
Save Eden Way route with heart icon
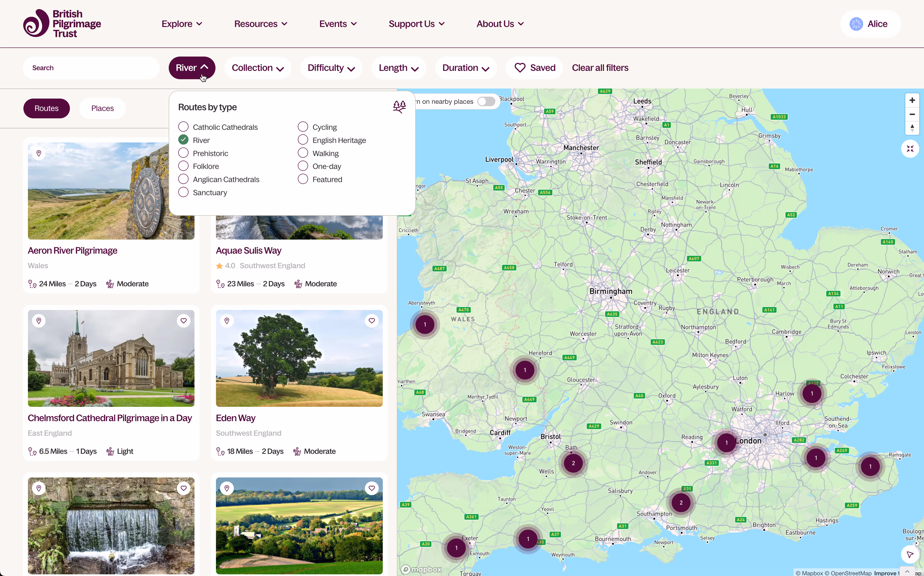pos(372,321)
